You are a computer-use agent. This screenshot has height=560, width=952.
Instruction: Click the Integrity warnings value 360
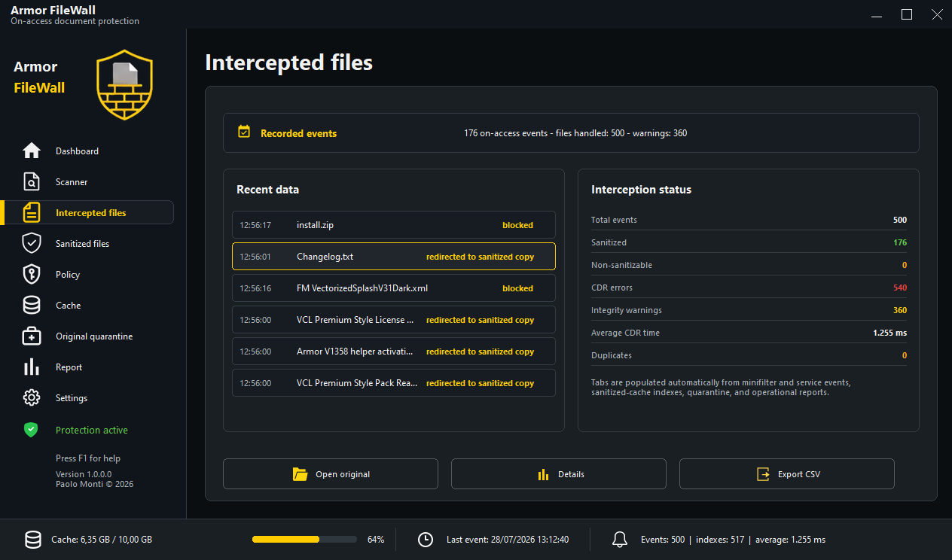[x=900, y=310]
